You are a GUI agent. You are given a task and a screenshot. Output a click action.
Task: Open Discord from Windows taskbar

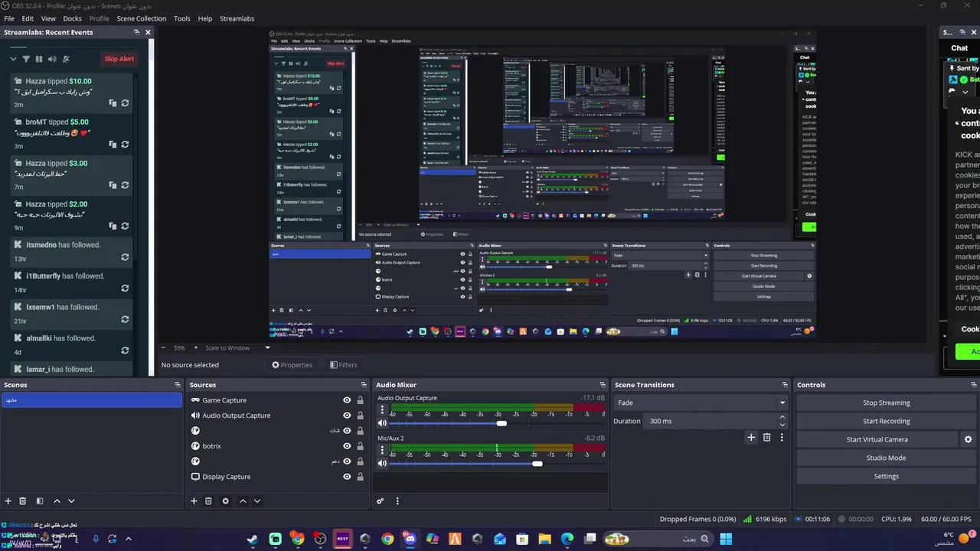click(410, 539)
